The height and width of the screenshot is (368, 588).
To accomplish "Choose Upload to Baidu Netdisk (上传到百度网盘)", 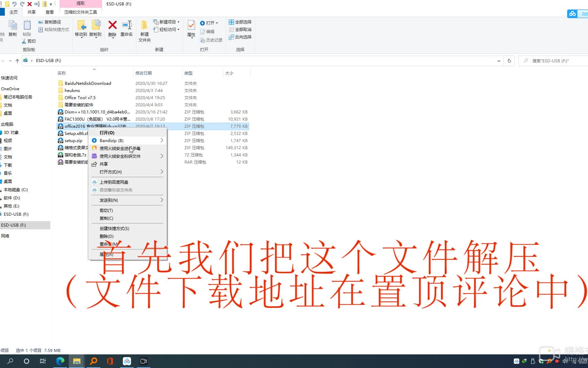I will tap(128, 182).
